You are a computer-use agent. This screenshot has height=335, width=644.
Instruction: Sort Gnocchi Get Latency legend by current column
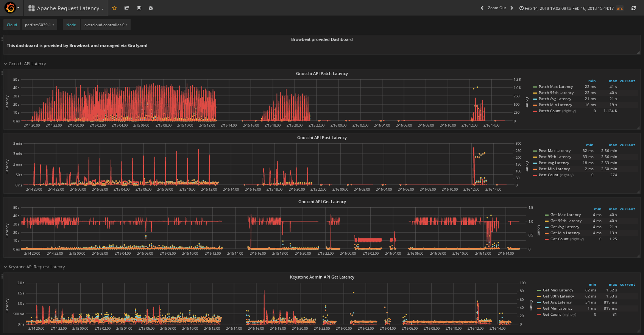(627, 209)
